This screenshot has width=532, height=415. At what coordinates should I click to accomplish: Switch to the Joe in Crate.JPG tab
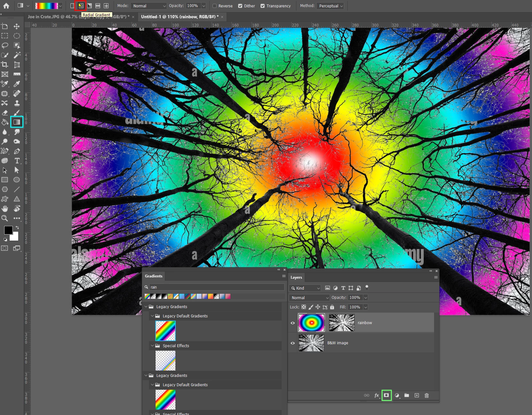coord(78,17)
